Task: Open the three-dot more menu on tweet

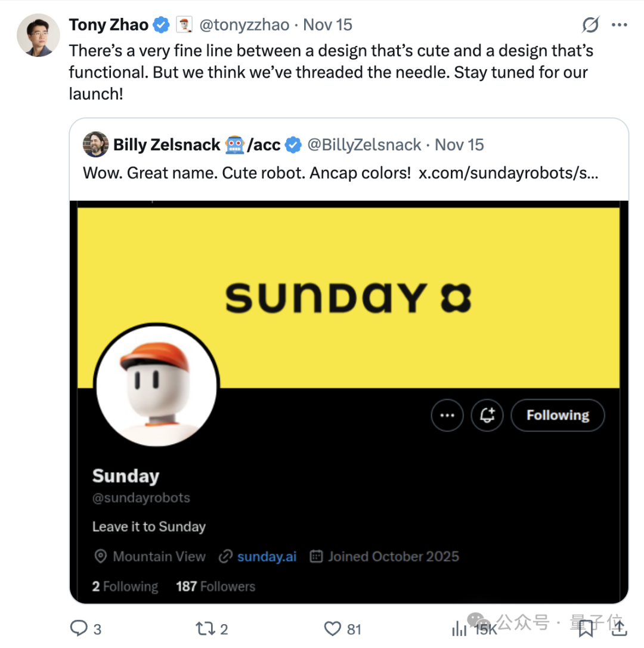Action: coord(620,25)
